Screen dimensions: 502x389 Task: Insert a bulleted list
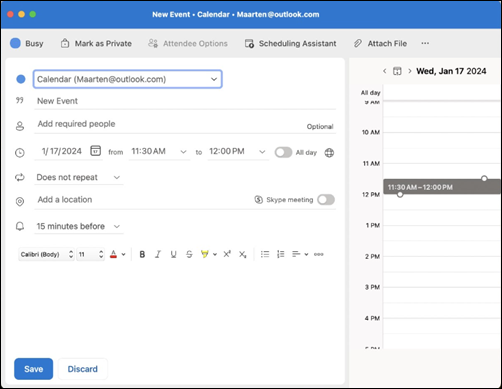pos(265,254)
